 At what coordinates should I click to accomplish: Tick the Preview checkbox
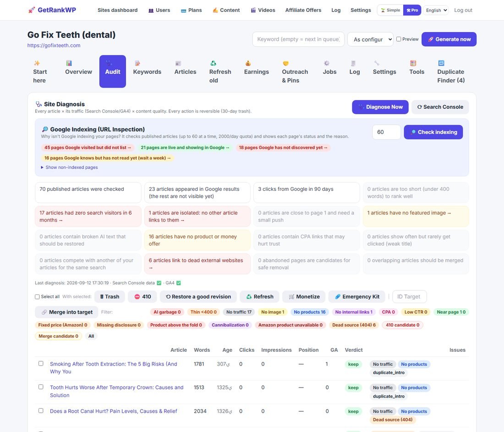(399, 39)
